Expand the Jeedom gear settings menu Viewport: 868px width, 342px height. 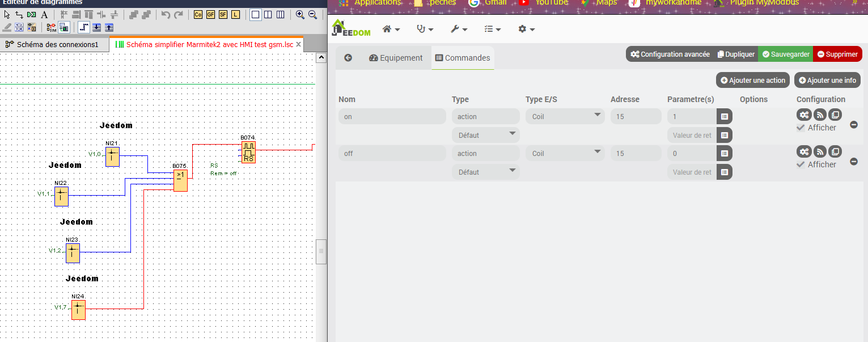[x=526, y=29]
